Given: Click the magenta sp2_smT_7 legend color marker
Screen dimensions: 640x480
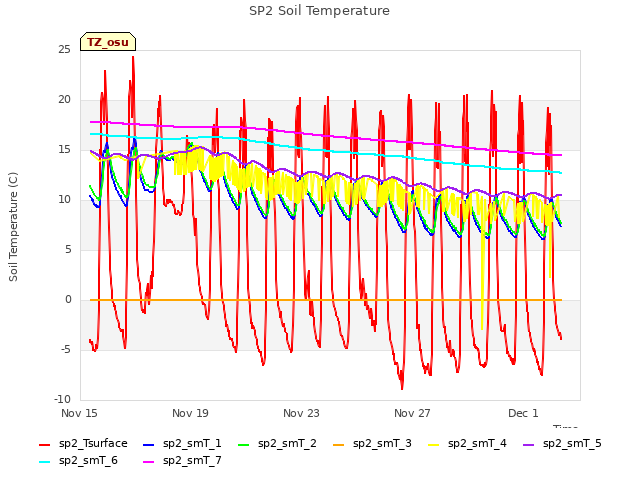Looking at the screenshot, I should pos(149,462).
